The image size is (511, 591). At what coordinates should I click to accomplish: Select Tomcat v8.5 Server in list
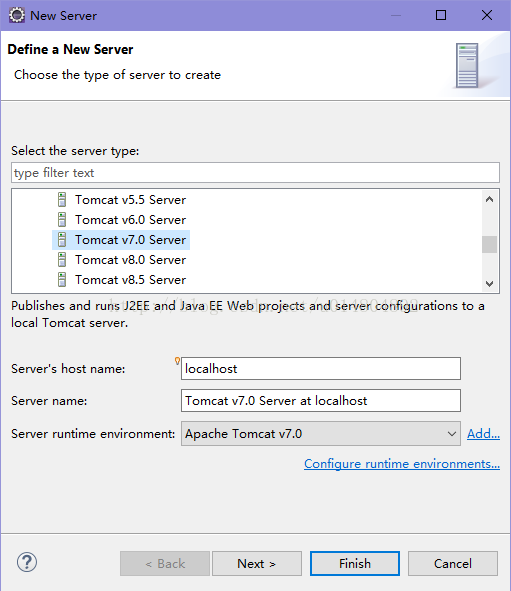(x=130, y=280)
